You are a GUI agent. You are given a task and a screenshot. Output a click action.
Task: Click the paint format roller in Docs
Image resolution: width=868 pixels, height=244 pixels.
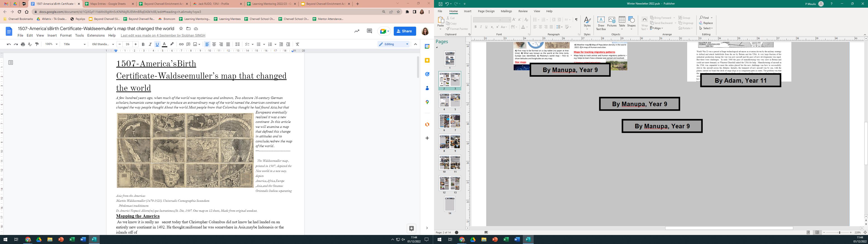tap(37, 44)
